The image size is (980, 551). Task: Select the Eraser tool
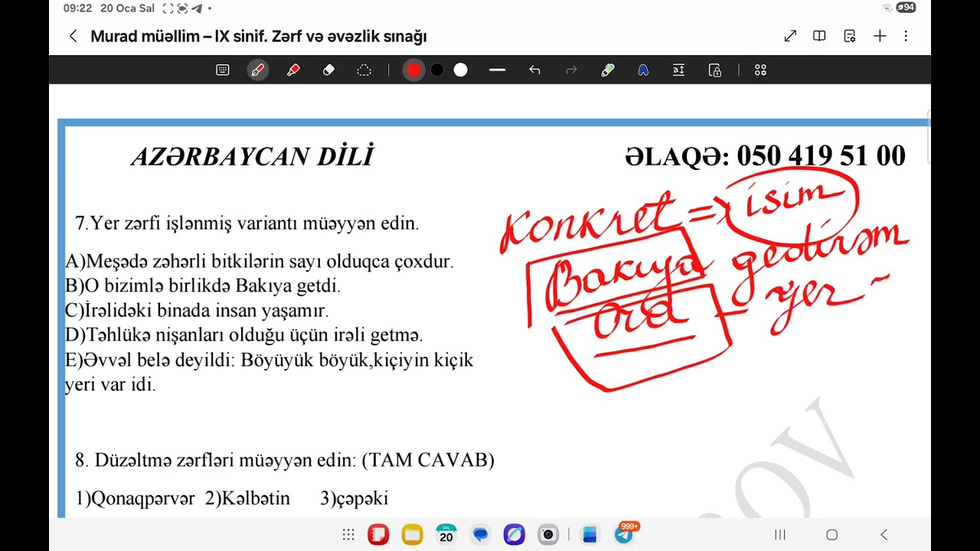[x=328, y=70]
